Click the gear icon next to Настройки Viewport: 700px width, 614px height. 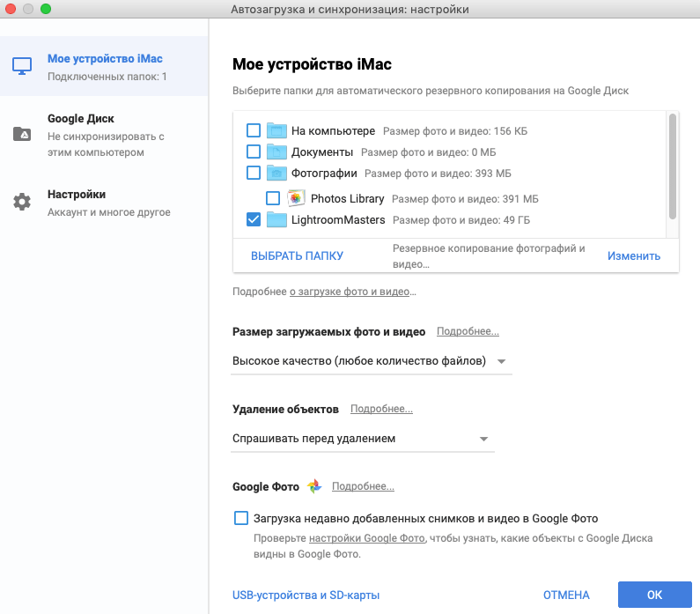coord(22,202)
